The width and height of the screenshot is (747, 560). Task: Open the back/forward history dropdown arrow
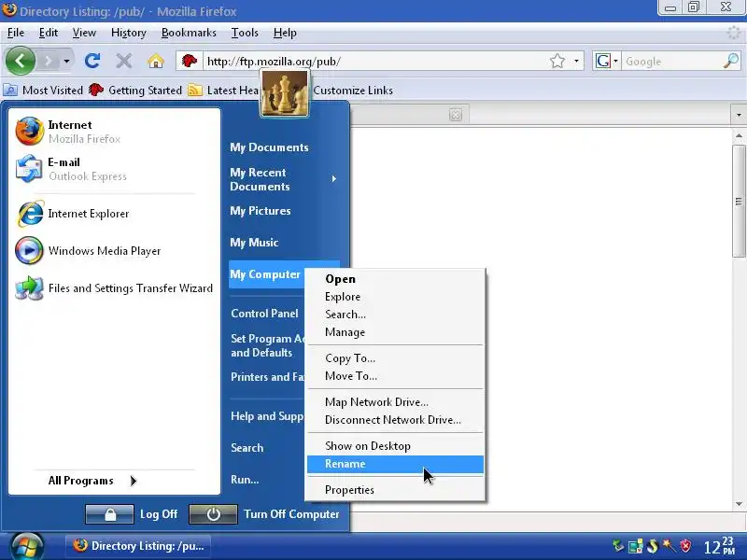[x=66, y=61]
